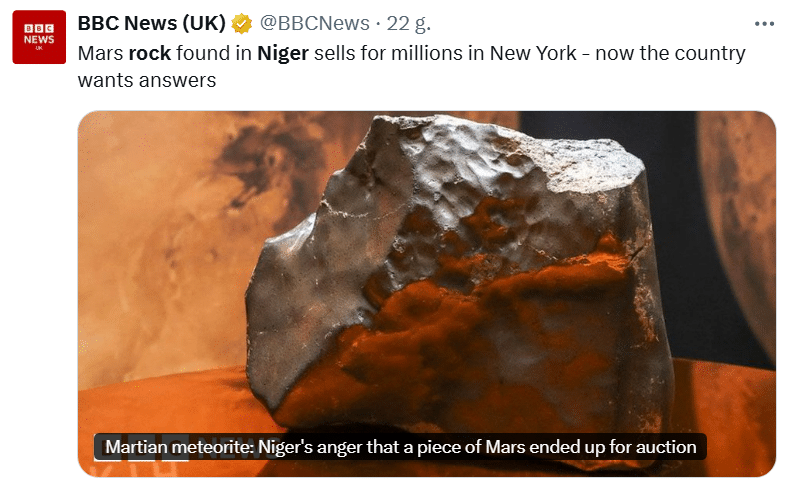790x479 pixels.
Task: Click "Mars" at start of tweet text
Action: coord(100,53)
